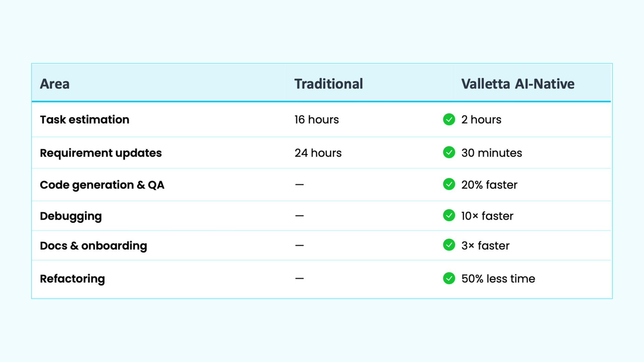Click the Debugging row label
This screenshot has width=644, height=362.
click(x=71, y=216)
